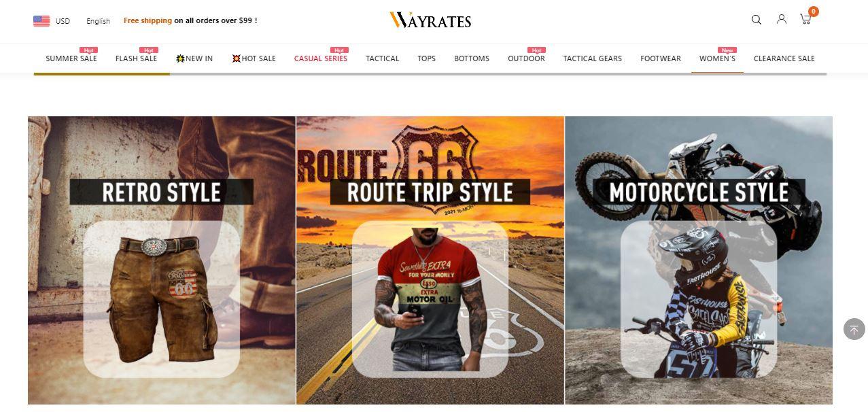Open the Retro Style banner
Image resolution: width=868 pixels, height=412 pixels.
(x=162, y=260)
